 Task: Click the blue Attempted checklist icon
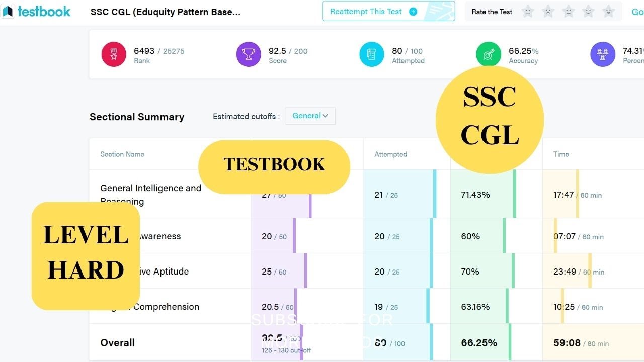click(371, 54)
